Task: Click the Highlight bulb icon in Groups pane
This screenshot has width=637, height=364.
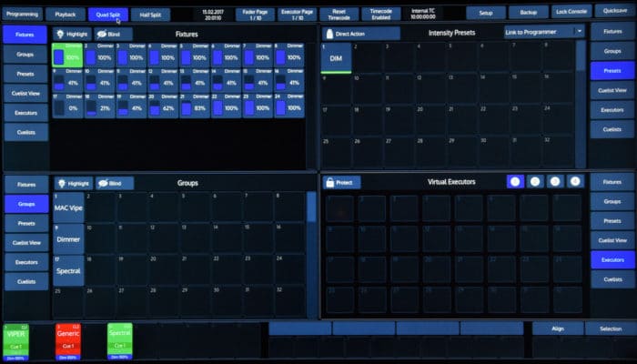Action: pyautogui.click(x=61, y=183)
